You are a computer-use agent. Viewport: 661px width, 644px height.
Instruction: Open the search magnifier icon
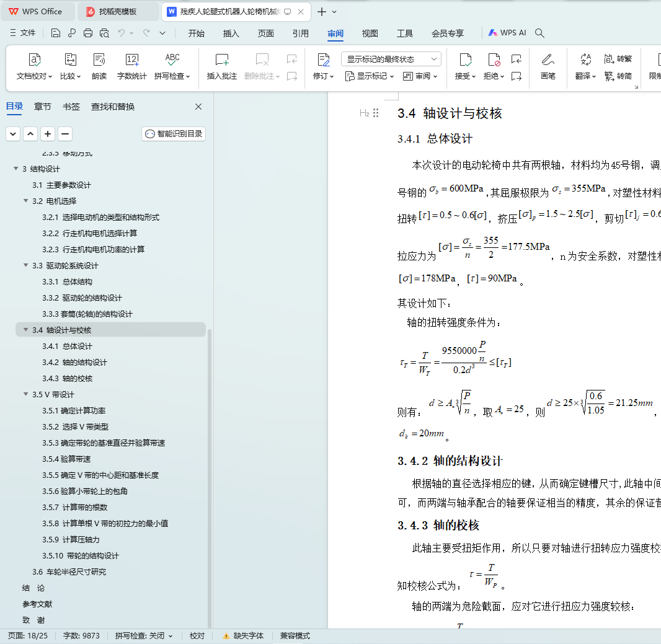coord(539,33)
